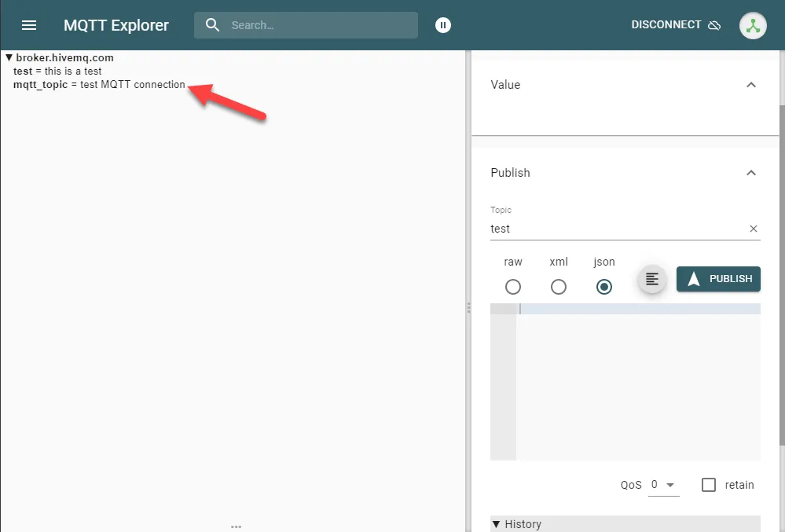The image size is (785, 532).
Task: Click the paper-plane icon on Publish
Action: pos(695,278)
